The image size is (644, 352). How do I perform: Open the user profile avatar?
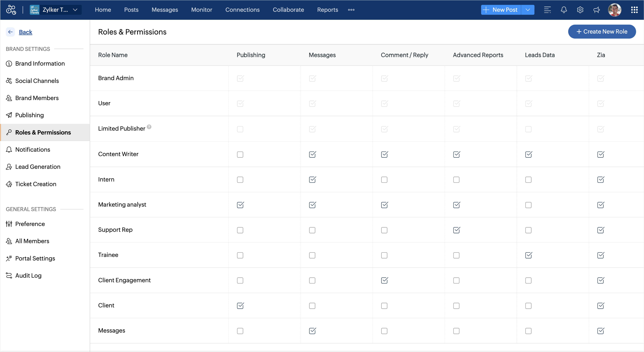[614, 10]
